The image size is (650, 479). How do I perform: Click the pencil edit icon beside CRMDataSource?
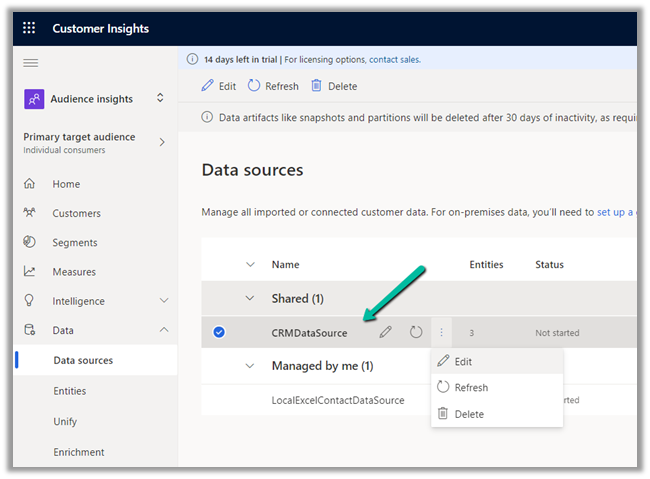pos(385,332)
